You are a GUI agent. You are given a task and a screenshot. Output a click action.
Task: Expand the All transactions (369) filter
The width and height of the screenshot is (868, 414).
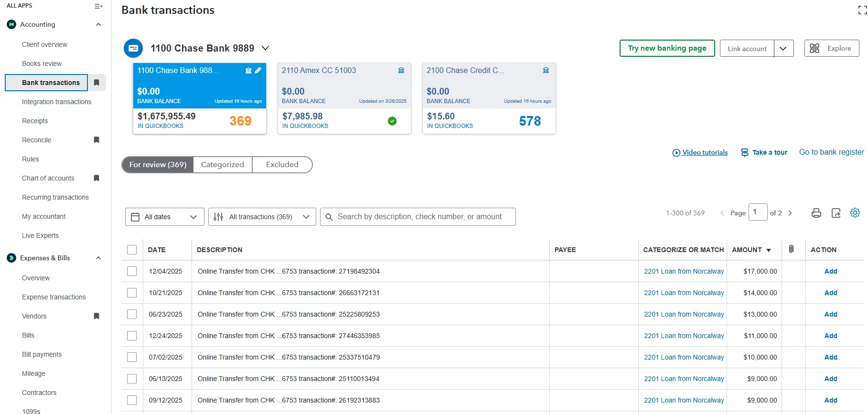pos(262,217)
